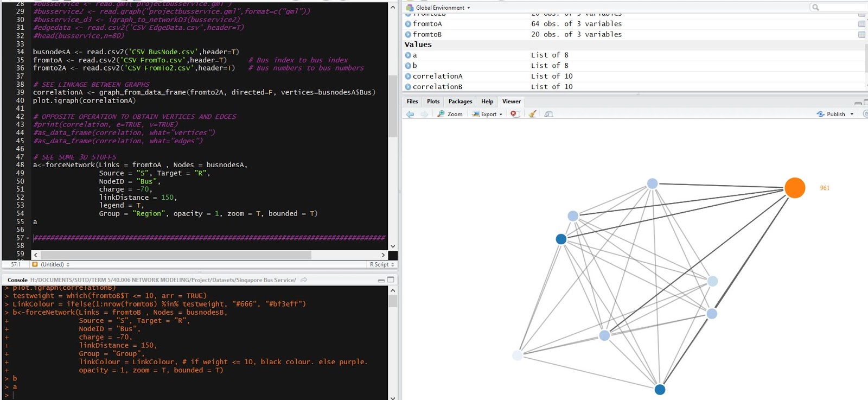The width and height of the screenshot is (868, 400).
Task: Click the section icon beside (Untitled)
Action: (x=35, y=264)
